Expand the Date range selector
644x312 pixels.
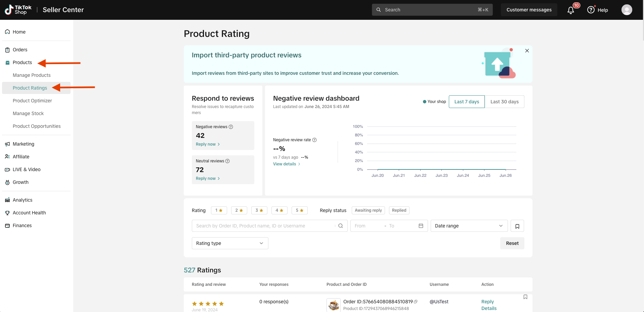pos(469,226)
